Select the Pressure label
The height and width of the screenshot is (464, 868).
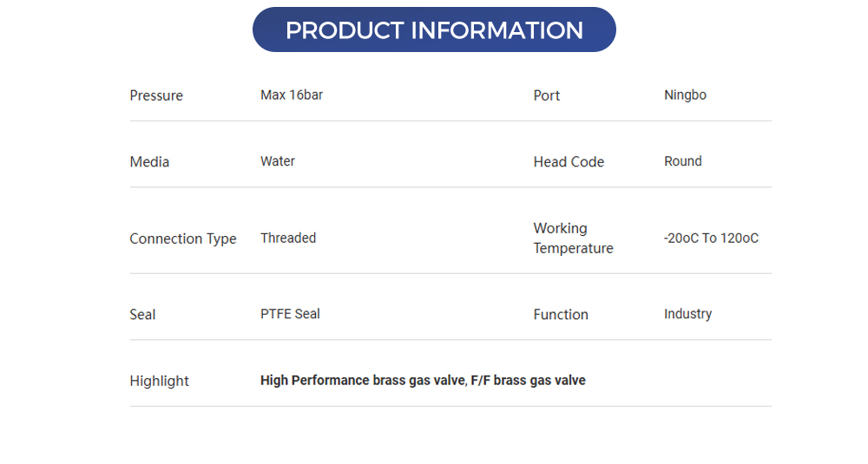(156, 95)
